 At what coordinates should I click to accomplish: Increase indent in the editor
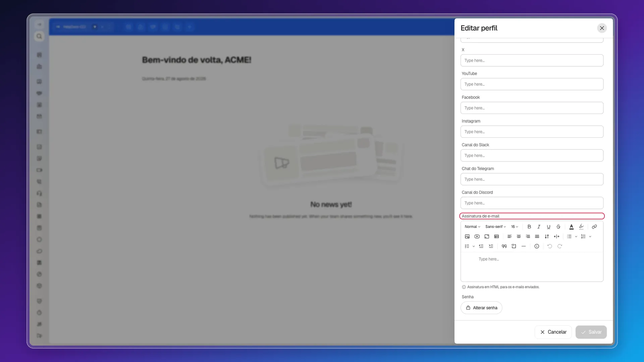(491, 246)
